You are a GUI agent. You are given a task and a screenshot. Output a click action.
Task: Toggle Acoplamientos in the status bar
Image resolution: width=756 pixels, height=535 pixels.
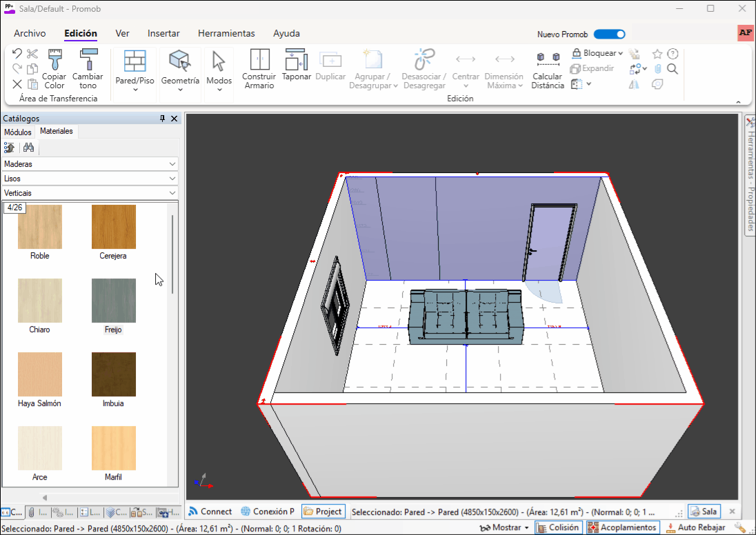pos(622,527)
